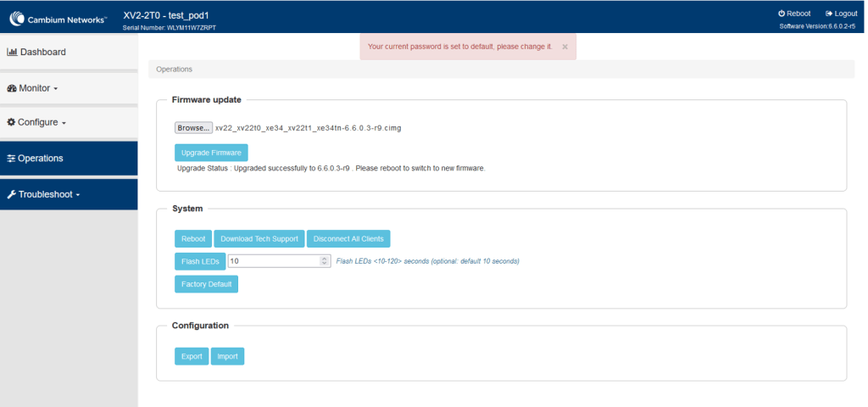Image resolution: width=868 pixels, height=407 pixels.
Task: Click the Dashboard chart icon in sidebar
Action: tap(12, 53)
